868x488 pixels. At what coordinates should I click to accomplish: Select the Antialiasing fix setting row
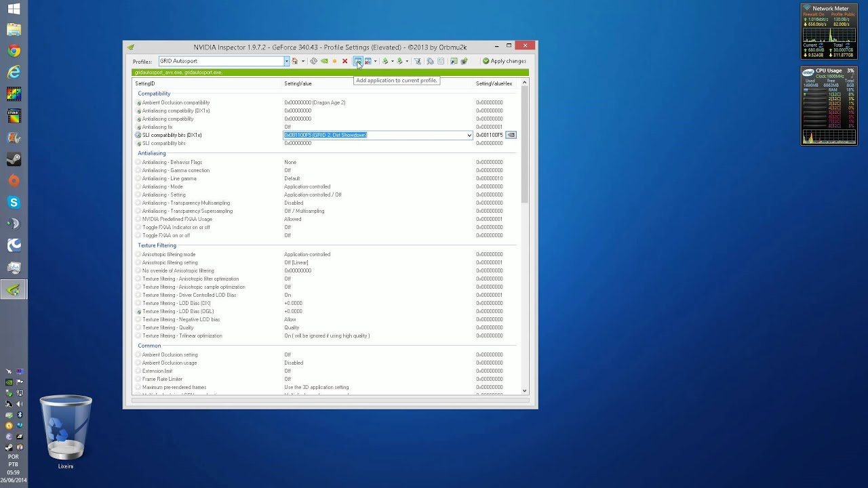pos(326,127)
